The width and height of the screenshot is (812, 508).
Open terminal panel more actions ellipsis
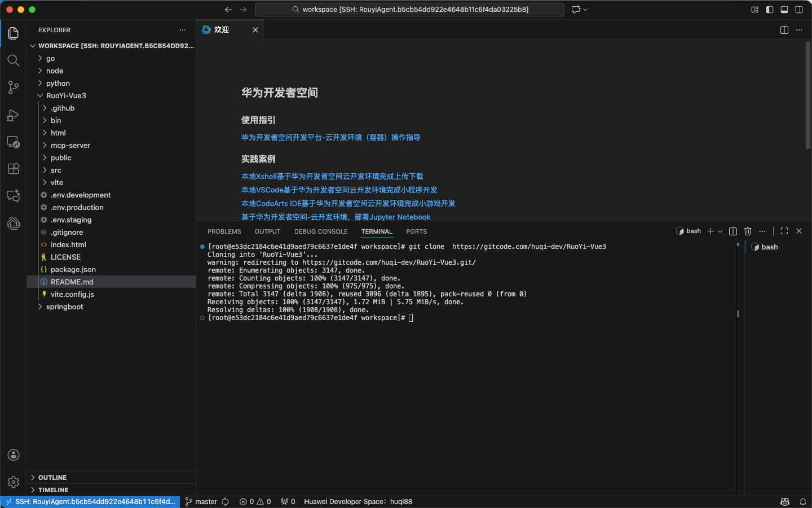(762, 231)
